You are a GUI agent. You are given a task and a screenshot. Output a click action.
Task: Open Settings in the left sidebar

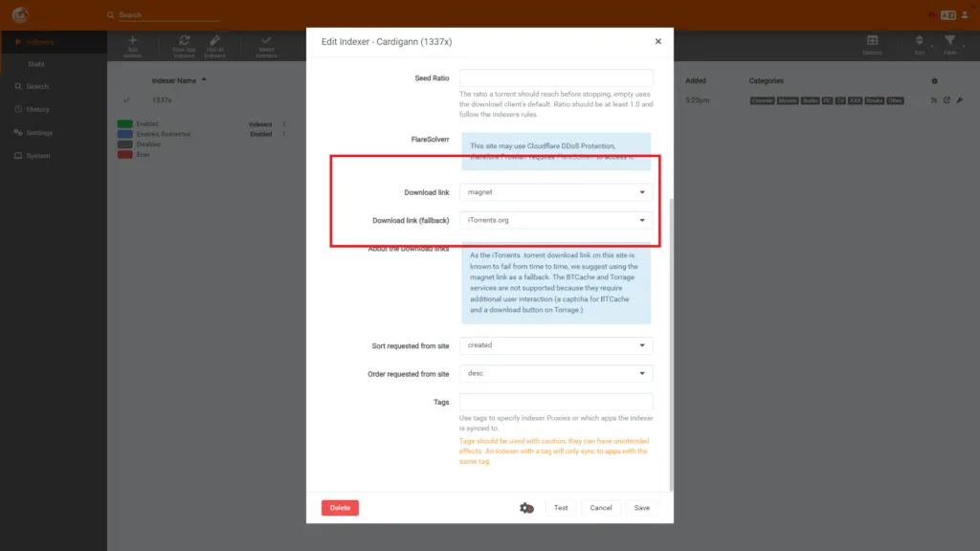(x=38, y=133)
